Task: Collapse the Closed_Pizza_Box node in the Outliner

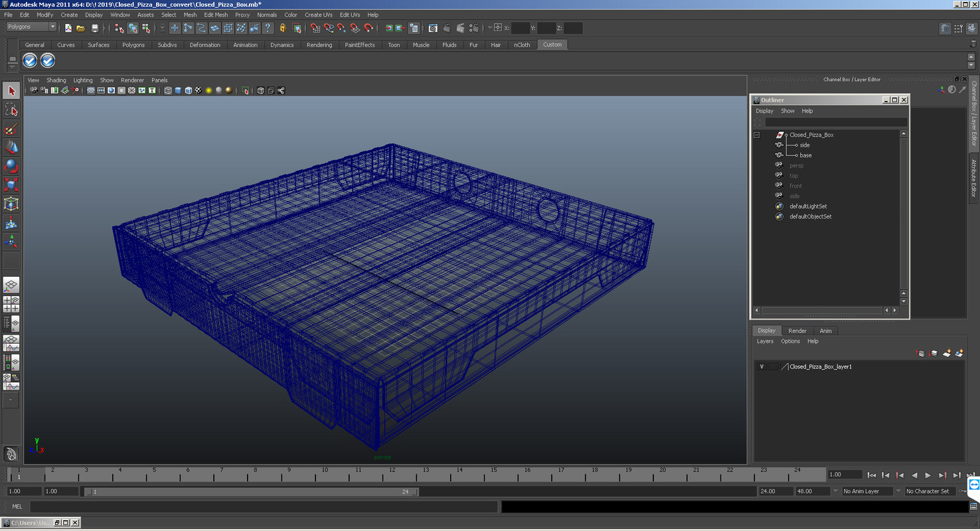Action: [x=756, y=134]
